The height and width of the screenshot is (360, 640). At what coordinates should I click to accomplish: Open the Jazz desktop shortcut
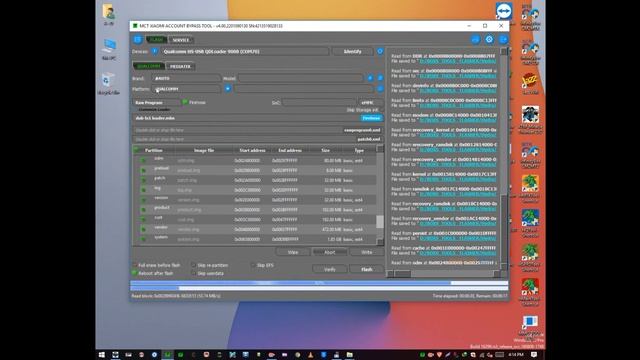click(x=530, y=83)
